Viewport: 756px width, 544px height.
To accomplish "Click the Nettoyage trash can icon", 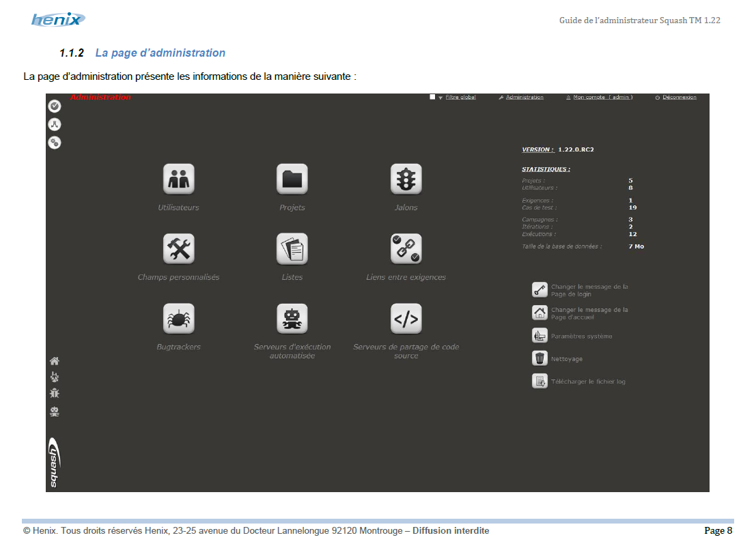I will coord(540,358).
